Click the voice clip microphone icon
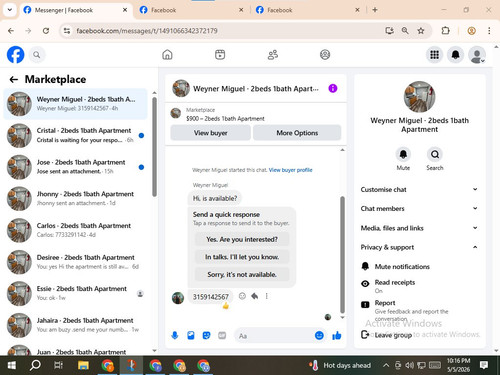 click(x=175, y=336)
